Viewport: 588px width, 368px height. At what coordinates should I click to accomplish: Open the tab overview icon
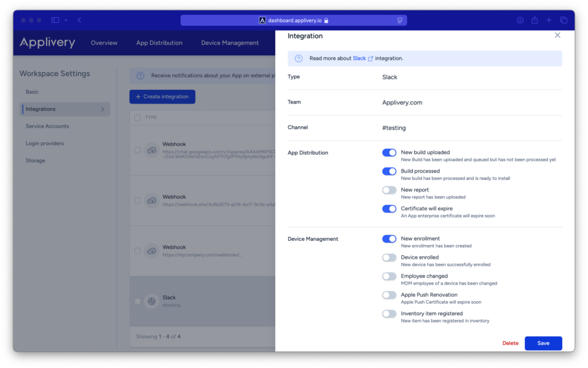click(563, 20)
